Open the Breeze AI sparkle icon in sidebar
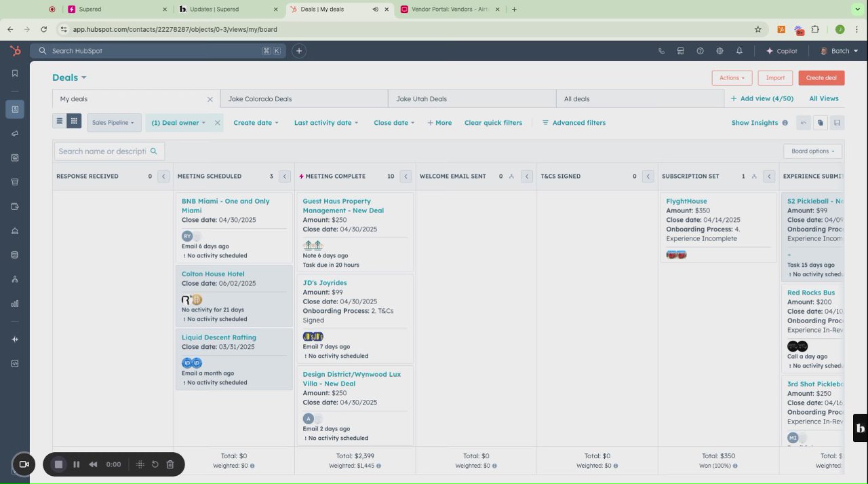Screen dimensions: 868x484 (x=15, y=339)
